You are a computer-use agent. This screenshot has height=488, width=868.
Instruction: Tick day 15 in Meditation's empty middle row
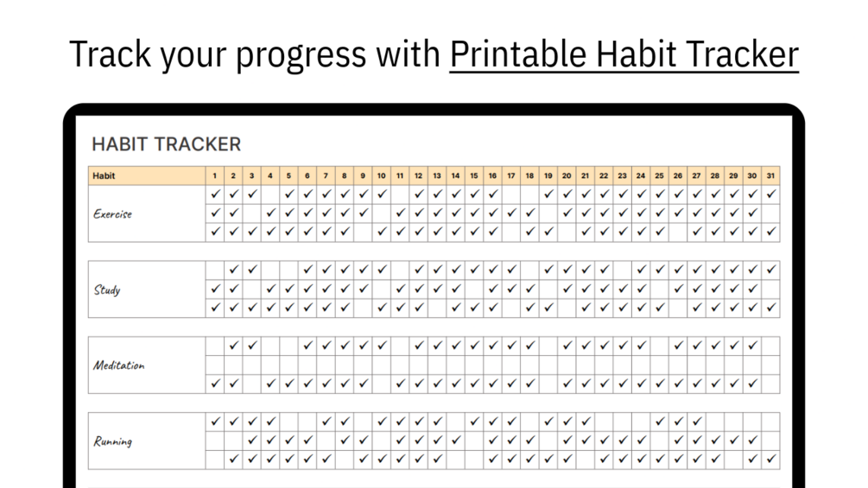pyautogui.click(x=474, y=364)
